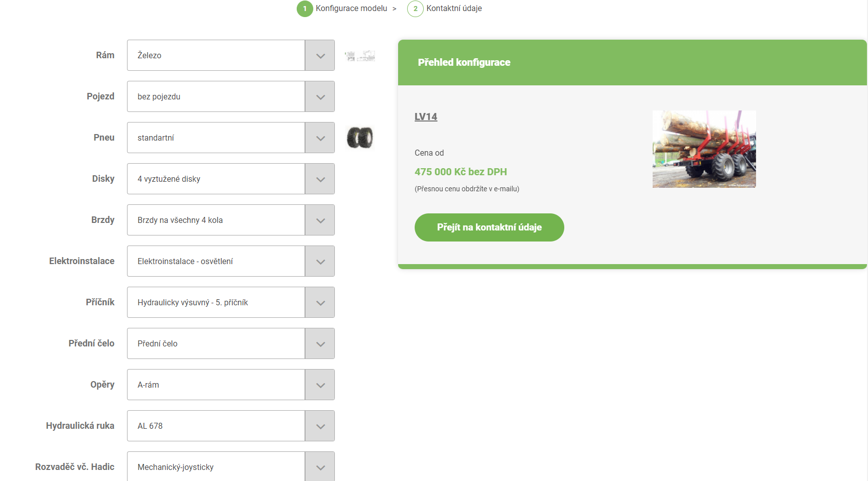This screenshot has width=868, height=481.
Task: Expand the Příčník dropdown chevron
Action: point(320,302)
